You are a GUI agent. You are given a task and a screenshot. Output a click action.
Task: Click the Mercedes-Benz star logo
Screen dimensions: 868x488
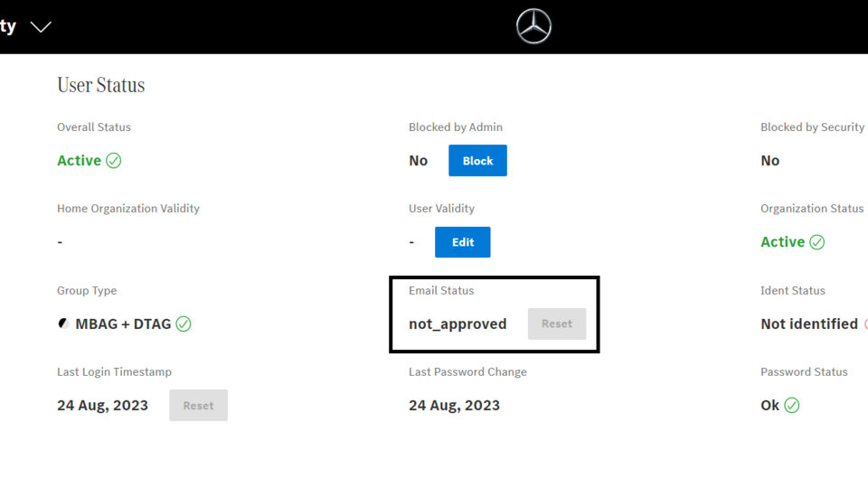click(x=533, y=27)
